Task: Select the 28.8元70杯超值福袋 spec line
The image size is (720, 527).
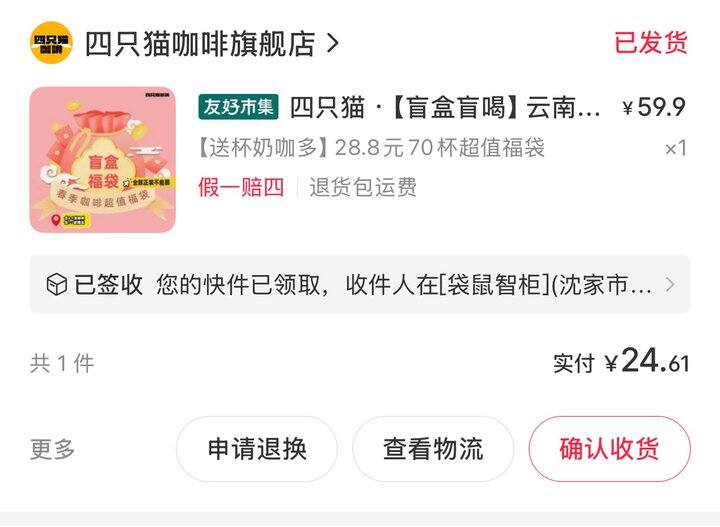Action: 371,148
